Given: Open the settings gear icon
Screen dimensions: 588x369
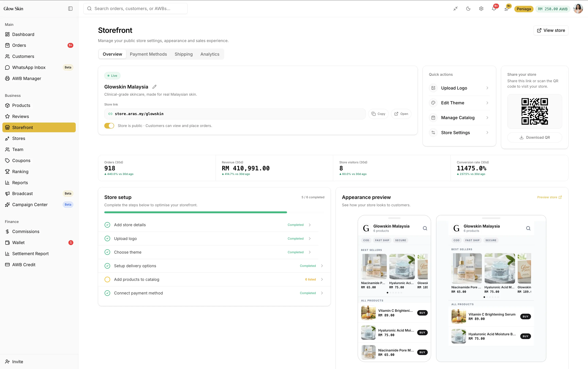Looking at the screenshot, I should click(481, 9).
